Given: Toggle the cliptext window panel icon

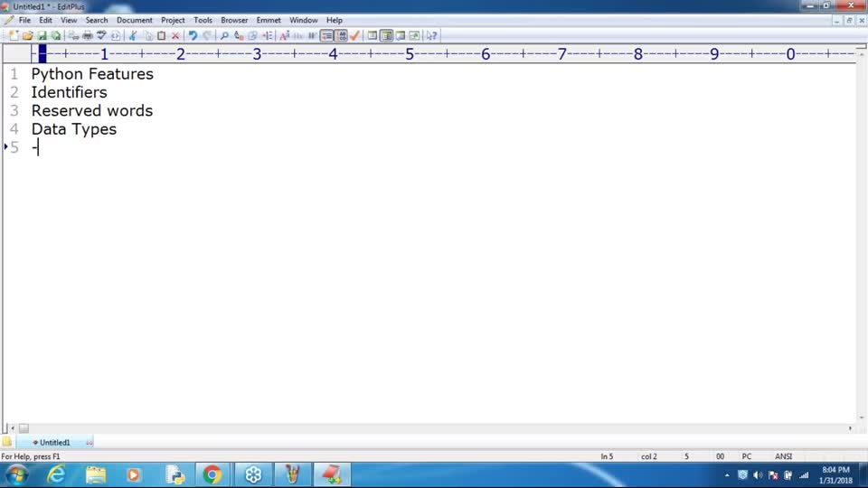Looking at the screenshot, I should pos(386,36).
